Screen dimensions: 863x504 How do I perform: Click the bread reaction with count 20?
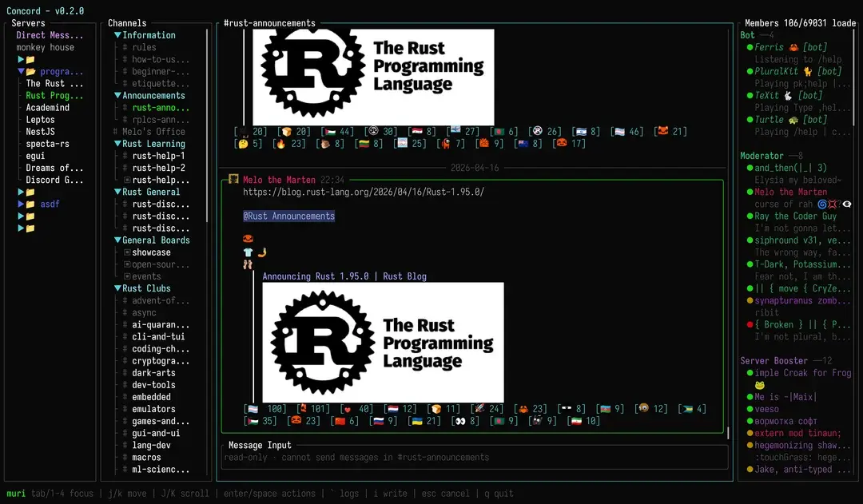pos(294,132)
